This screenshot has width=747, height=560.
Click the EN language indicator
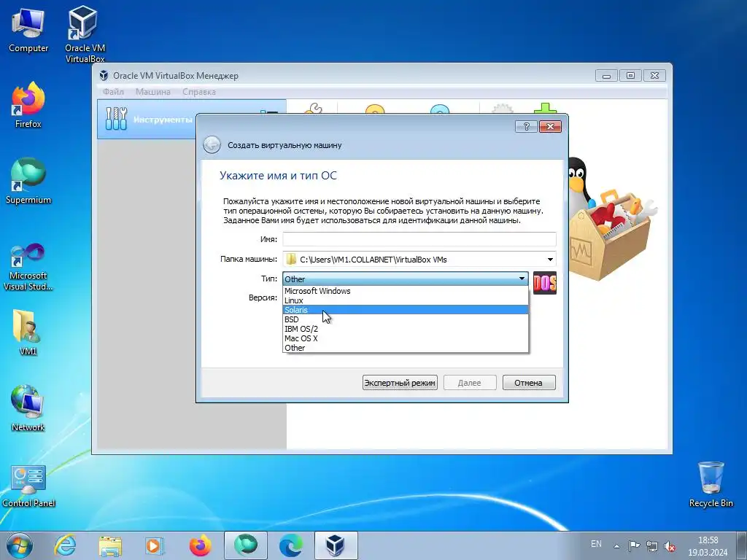point(596,544)
